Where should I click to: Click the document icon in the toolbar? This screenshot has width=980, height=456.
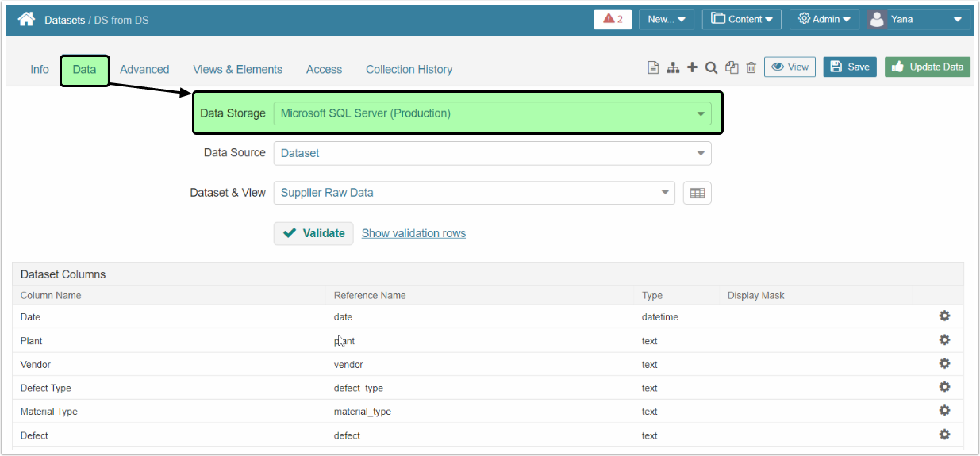click(653, 68)
